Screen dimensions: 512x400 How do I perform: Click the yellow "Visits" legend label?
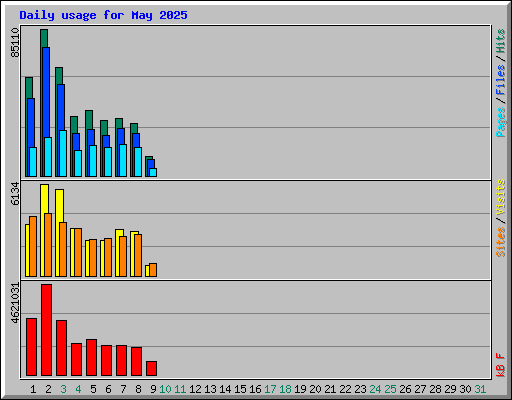coord(501,197)
